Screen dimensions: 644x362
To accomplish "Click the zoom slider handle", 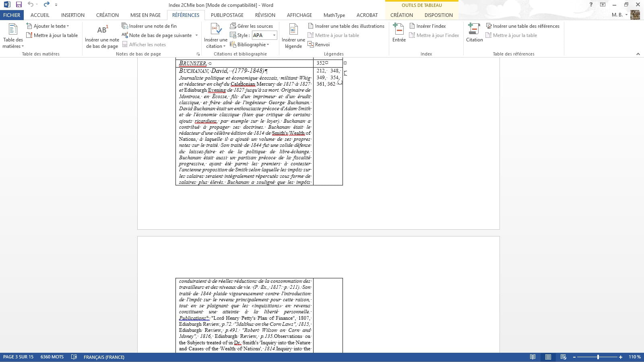I will 598,357.
